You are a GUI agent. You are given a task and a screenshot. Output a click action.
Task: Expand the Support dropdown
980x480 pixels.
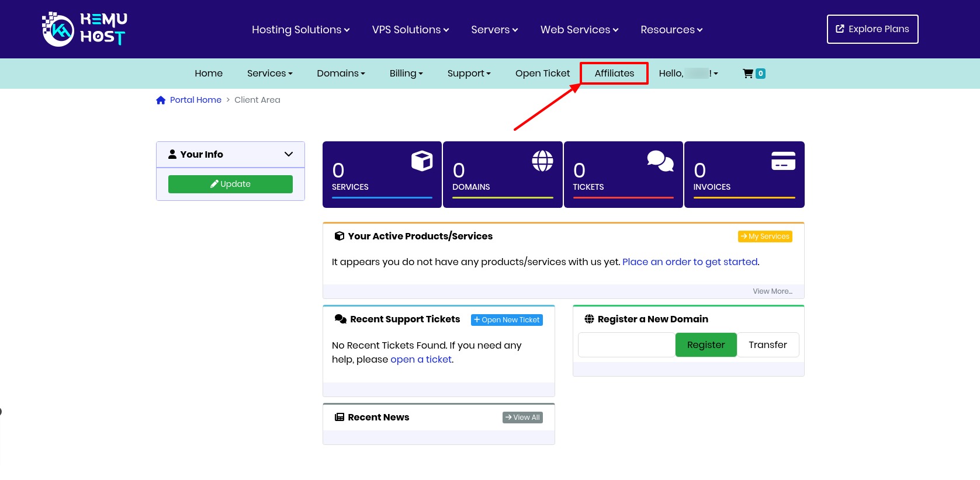(469, 74)
